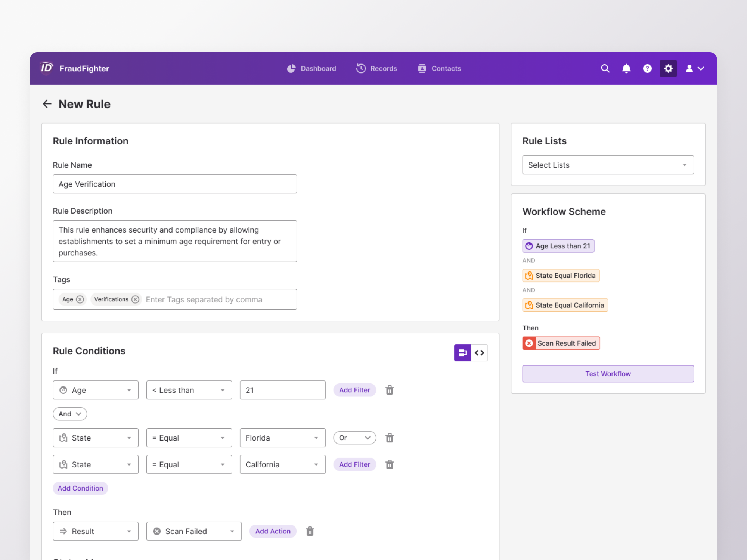Open the Records tab
This screenshot has width=747, height=560.
point(376,69)
